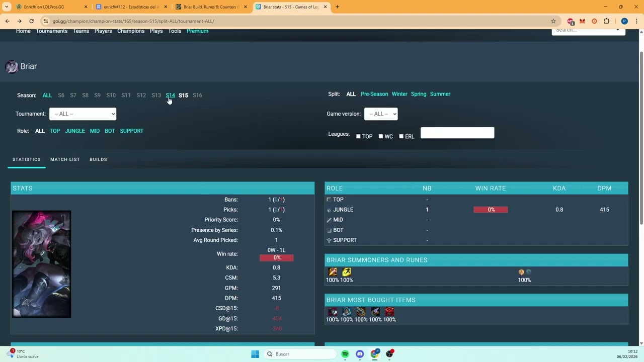
Task: Select the STATISTICS tab
Action: tap(26, 159)
